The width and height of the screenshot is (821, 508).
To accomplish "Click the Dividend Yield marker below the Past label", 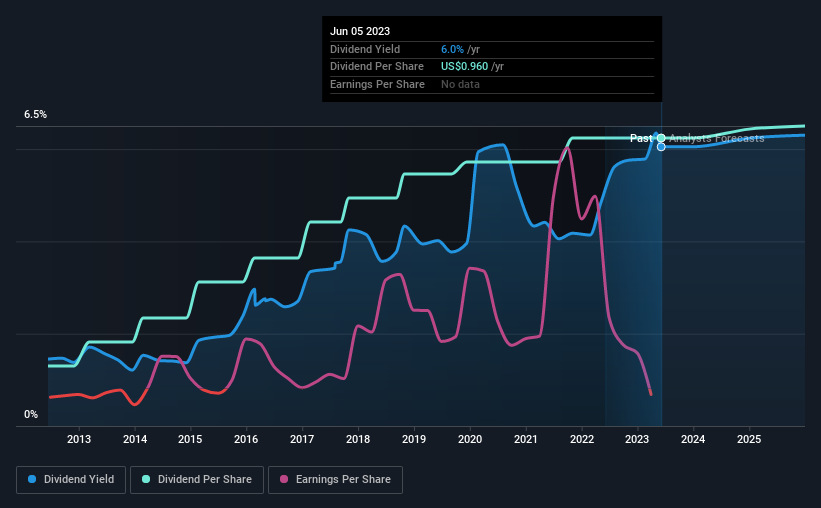I will (x=661, y=147).
